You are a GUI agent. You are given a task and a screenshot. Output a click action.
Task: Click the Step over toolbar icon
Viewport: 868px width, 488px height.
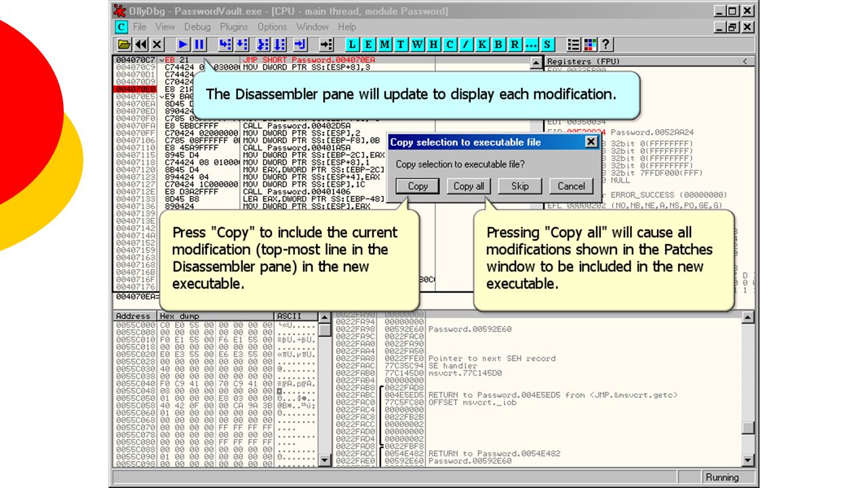tap(241, 45)
